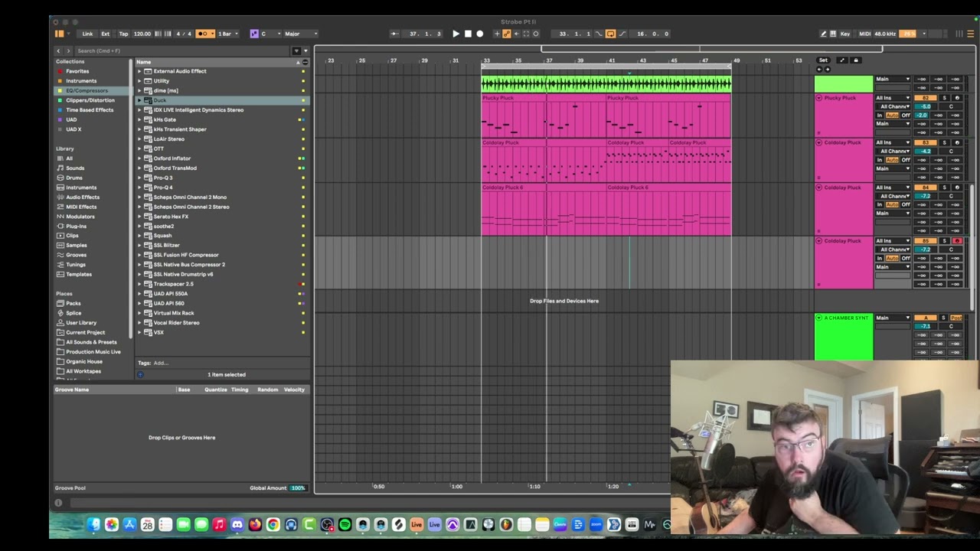Click the Name column header
980x551 pixels.
click(x=216, y=62)
